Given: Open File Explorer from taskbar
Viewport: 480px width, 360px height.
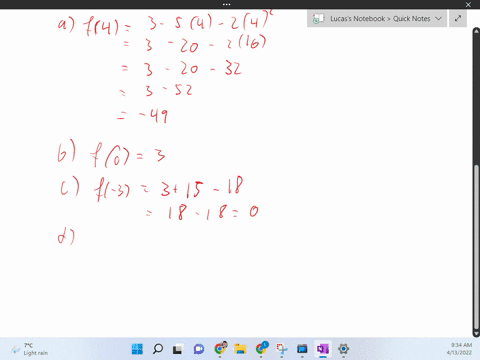Looking at the screenshot, I should (240, 349).
